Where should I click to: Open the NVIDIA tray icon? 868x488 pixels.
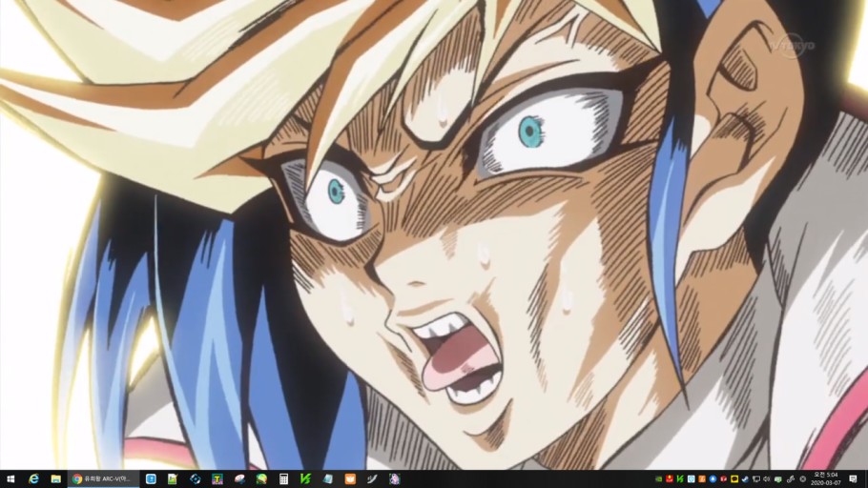click(x=659, y=479)
